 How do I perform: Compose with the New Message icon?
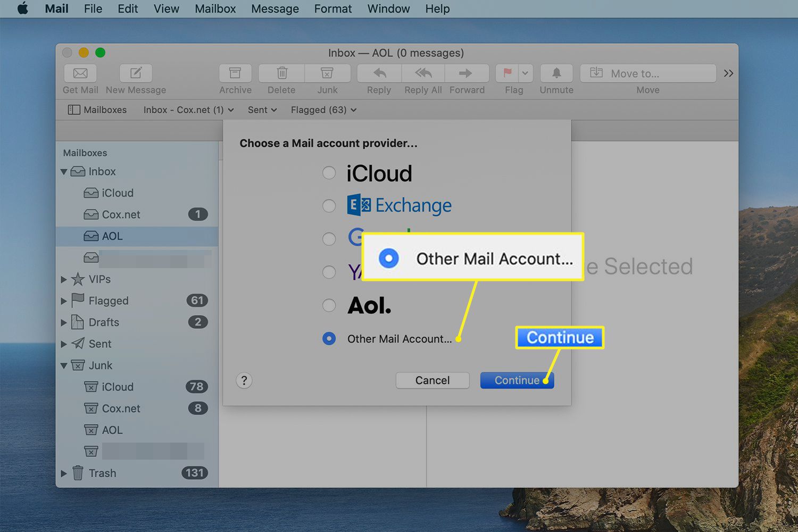[136, 73]
